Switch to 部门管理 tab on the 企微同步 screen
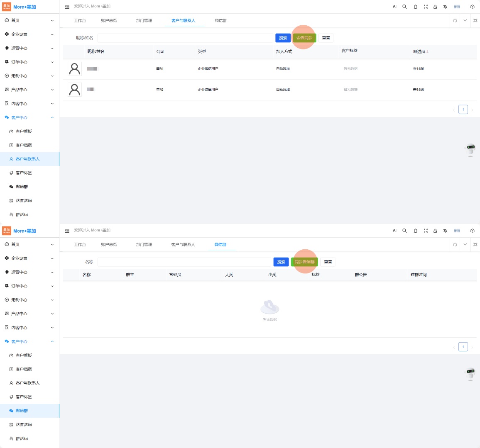This screenshot has width=480, height=448. (x=144, y=21)
